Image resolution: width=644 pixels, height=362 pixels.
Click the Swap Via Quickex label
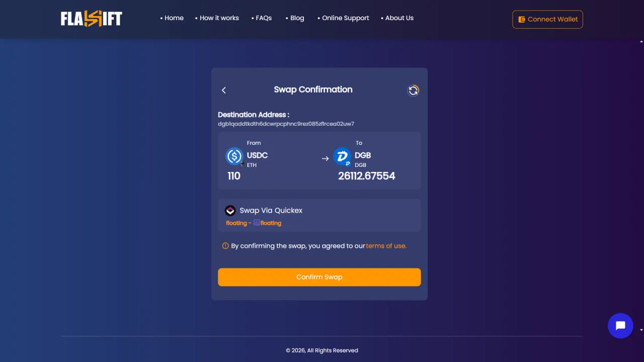[x=271, y=211]
